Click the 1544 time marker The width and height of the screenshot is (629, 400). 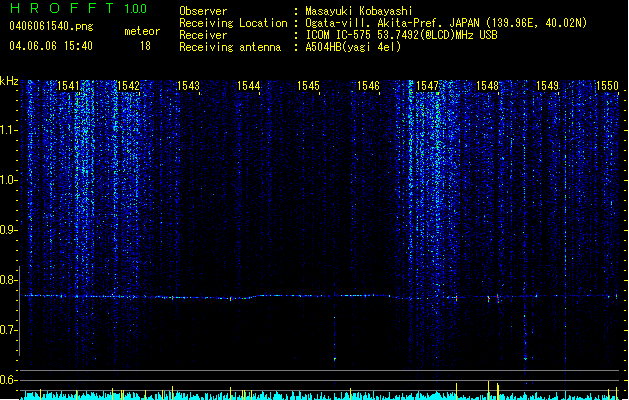coord(248,86)
